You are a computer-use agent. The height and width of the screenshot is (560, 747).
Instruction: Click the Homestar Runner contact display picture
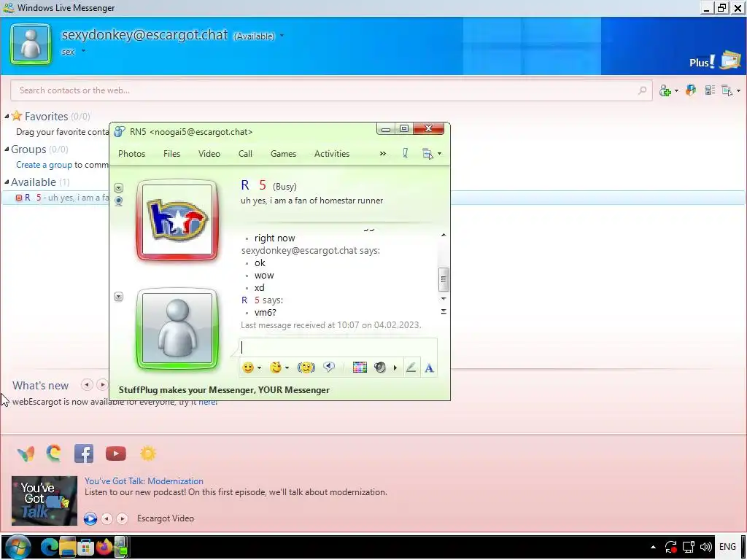(x=177, y=219)
